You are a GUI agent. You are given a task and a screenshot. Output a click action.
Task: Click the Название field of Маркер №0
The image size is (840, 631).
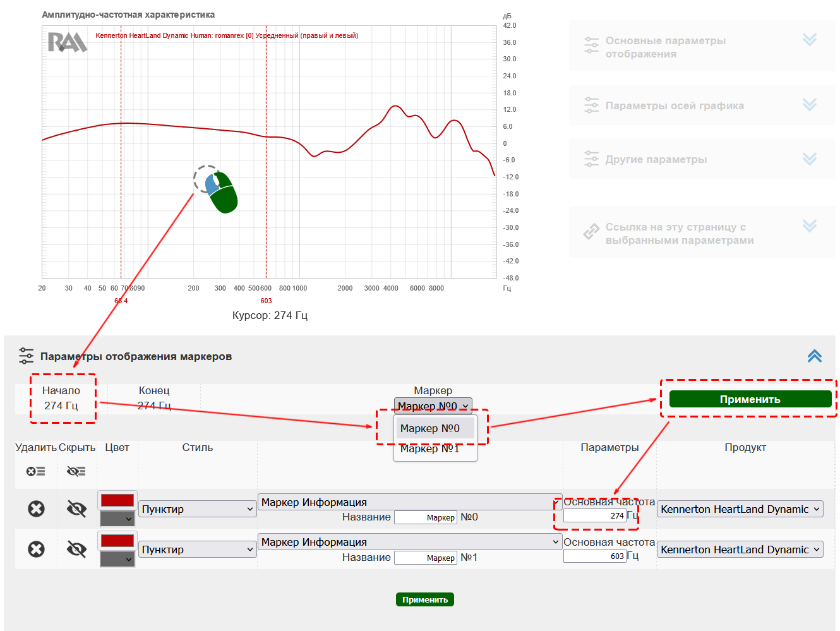(425, 517)
